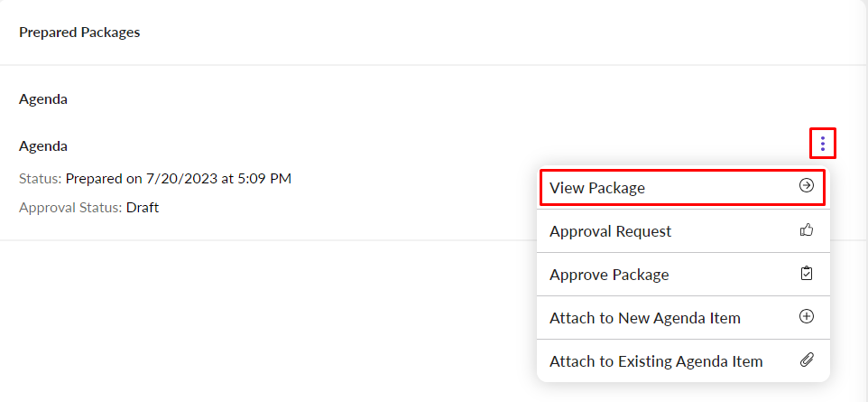
Task: Click the paperclip icon for existing agenda item
Action: (x=807, y=360)
